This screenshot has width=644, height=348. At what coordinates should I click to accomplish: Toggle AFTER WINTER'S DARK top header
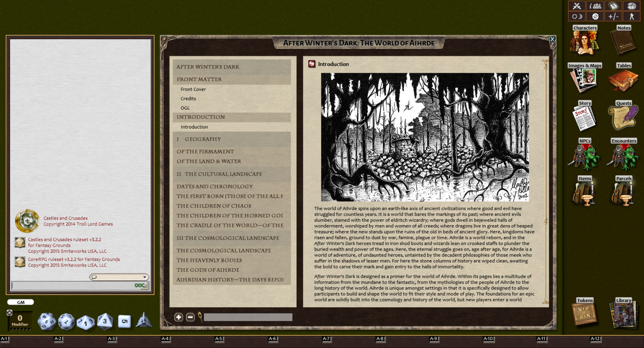pos(232,67)
